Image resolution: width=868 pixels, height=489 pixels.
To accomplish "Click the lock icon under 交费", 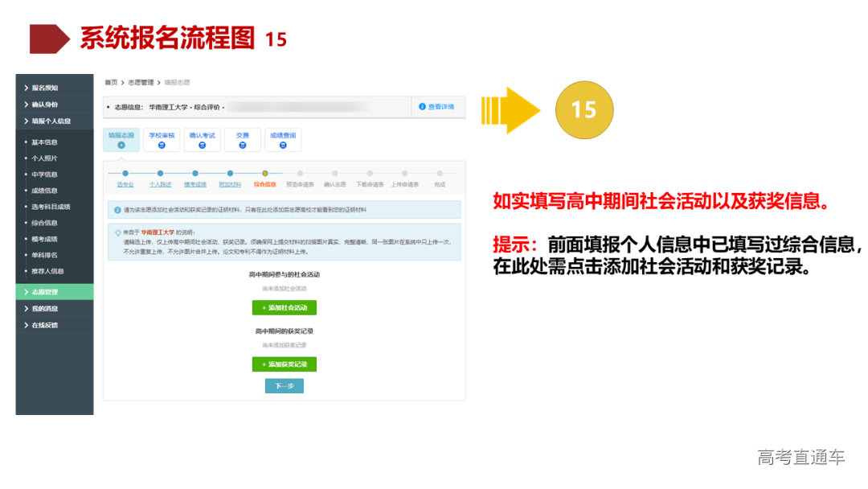I will 241,145.
